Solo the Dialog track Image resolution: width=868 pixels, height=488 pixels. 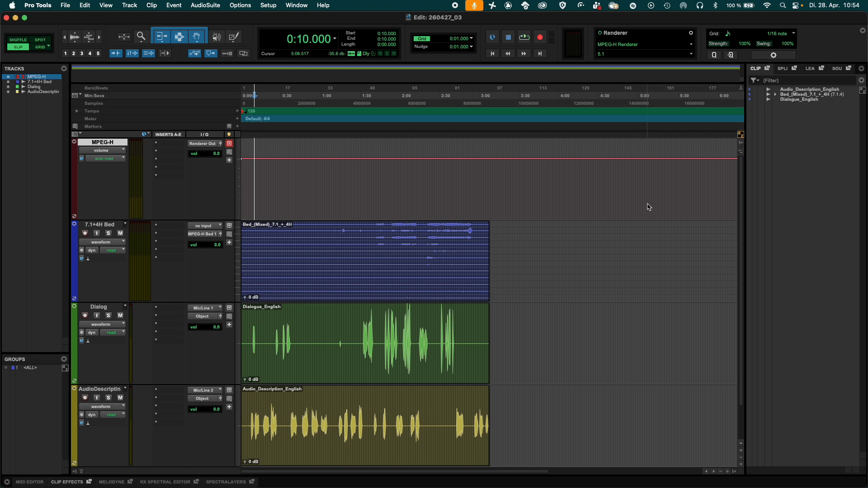tap(108, 315)
